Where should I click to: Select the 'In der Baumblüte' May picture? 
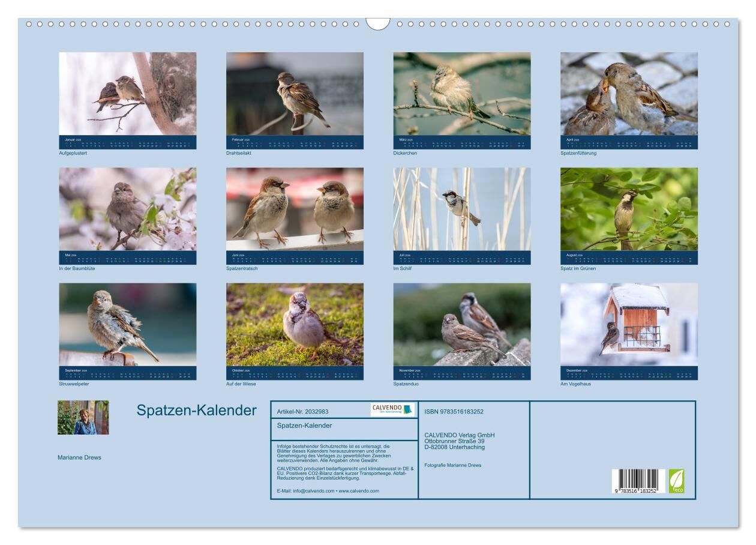coord(127,209)
